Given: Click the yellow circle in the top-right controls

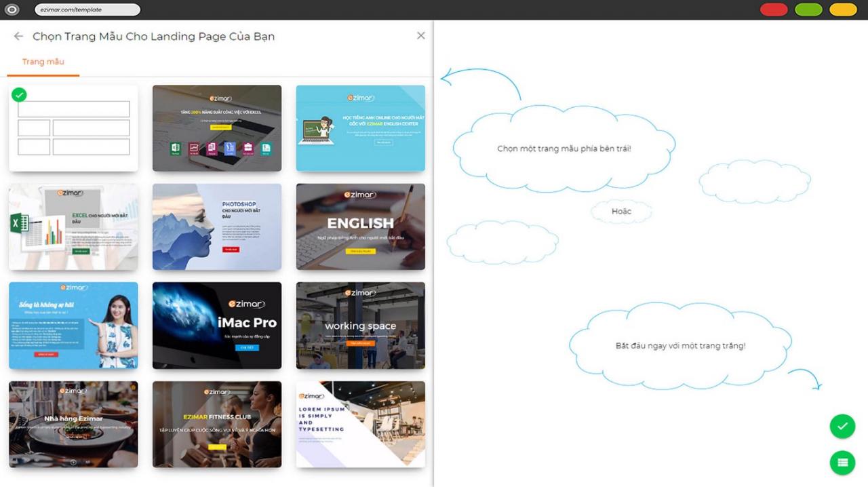Looking at the screenshot, I should click(842, 9).
